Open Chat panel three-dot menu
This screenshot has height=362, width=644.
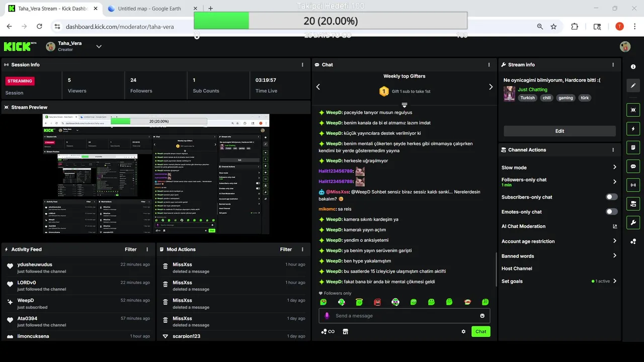pyautogui.click(x=489, y=65)
